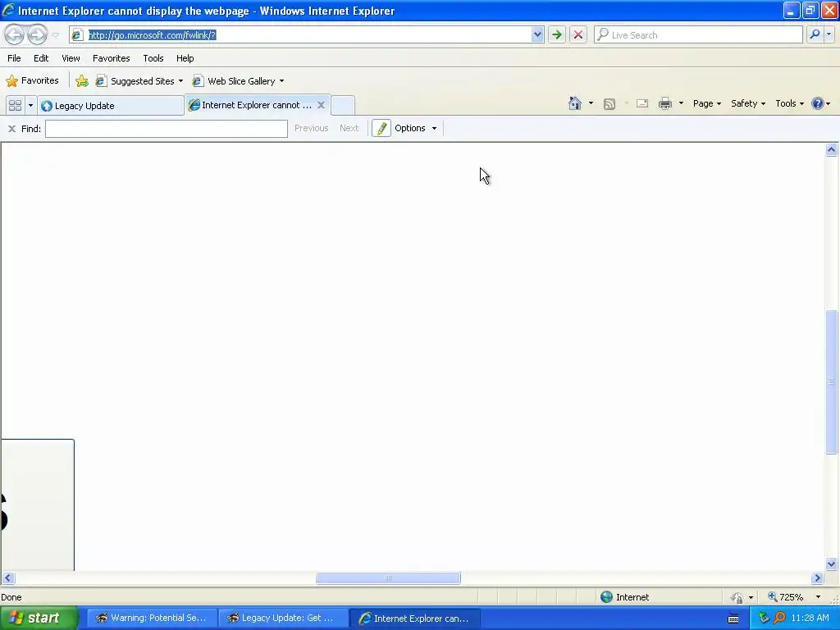Screen dimensions: 840x630
Task: Toggle highlight all matches pencil icon
Action: coord(381,128)
